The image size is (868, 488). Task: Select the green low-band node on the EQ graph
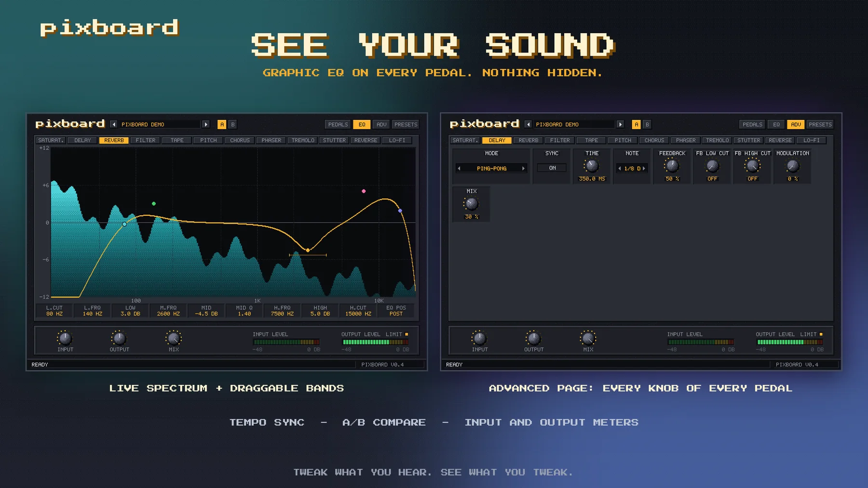pyautogui.click(x=154, y=204)
